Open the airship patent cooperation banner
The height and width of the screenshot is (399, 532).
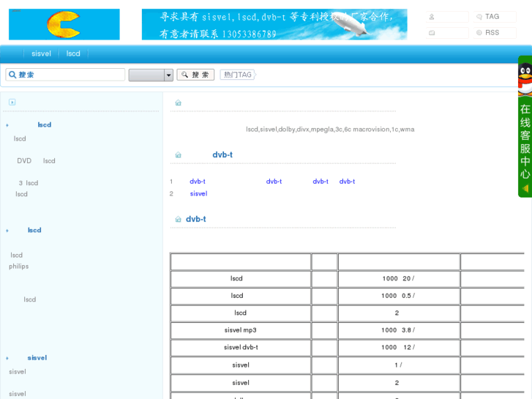pos(274,24)
